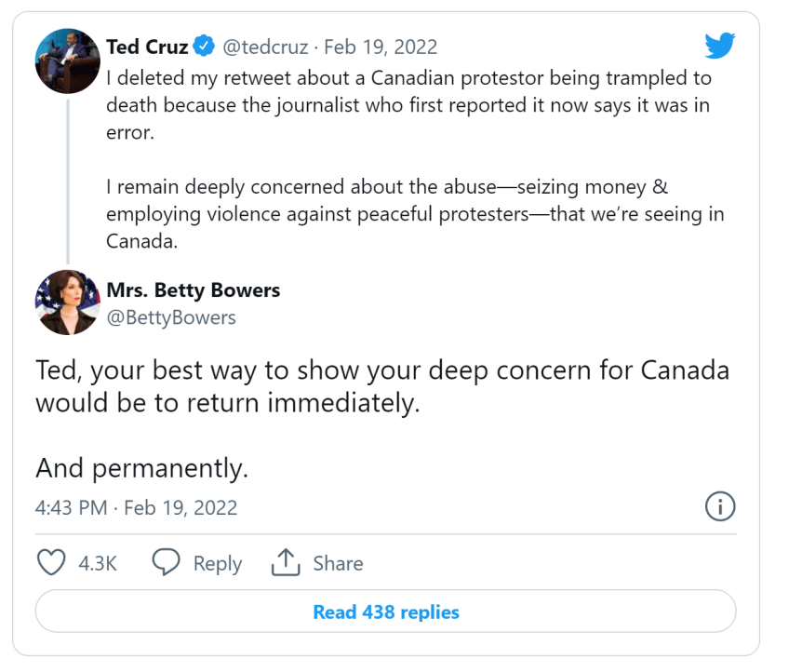Select the Reply label text
The width and height of the screenshot is (802, 672).
tap(218, 562)
